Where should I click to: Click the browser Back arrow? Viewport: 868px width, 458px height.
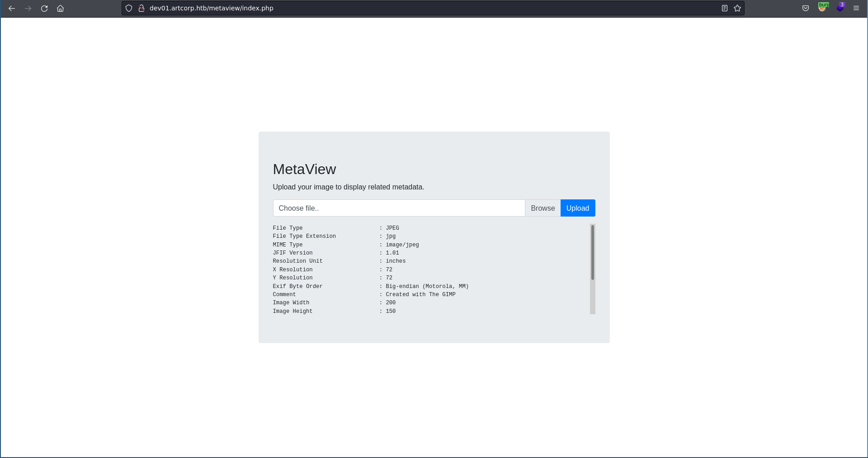pos(12,8)
